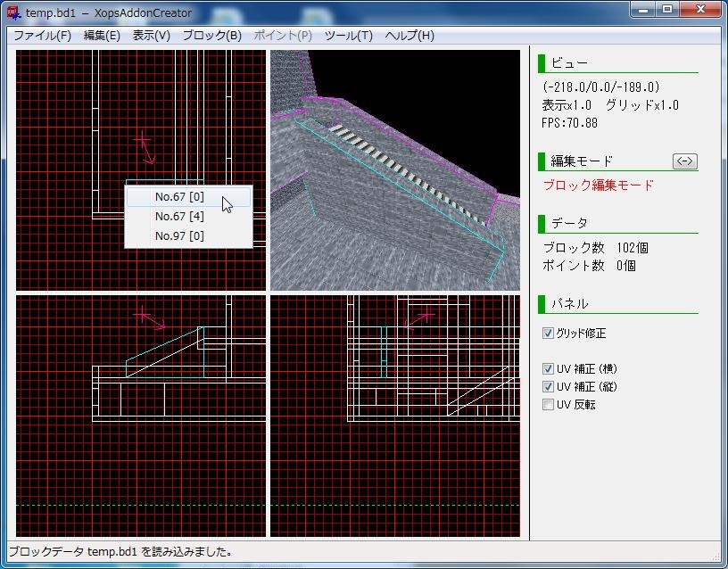Select No.67 [4] in popup list

point(188,217)
